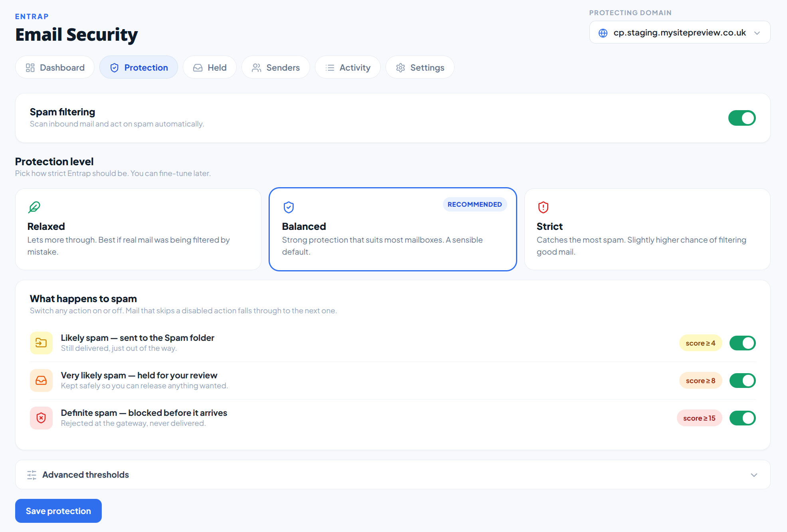Image resolution: width=787 pixels, height=532 pixels.
Task: Click the Strict red alert shield icon
Action: click(543, 207)
